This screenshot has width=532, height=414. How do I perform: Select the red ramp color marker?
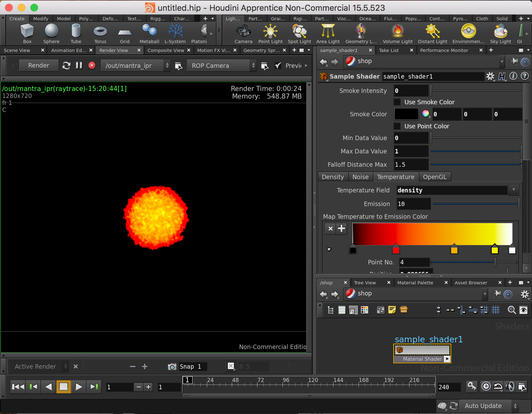click(x=396, y=250)
